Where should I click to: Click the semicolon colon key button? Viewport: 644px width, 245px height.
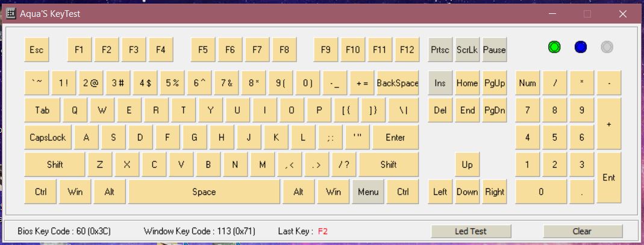point(330,138)
